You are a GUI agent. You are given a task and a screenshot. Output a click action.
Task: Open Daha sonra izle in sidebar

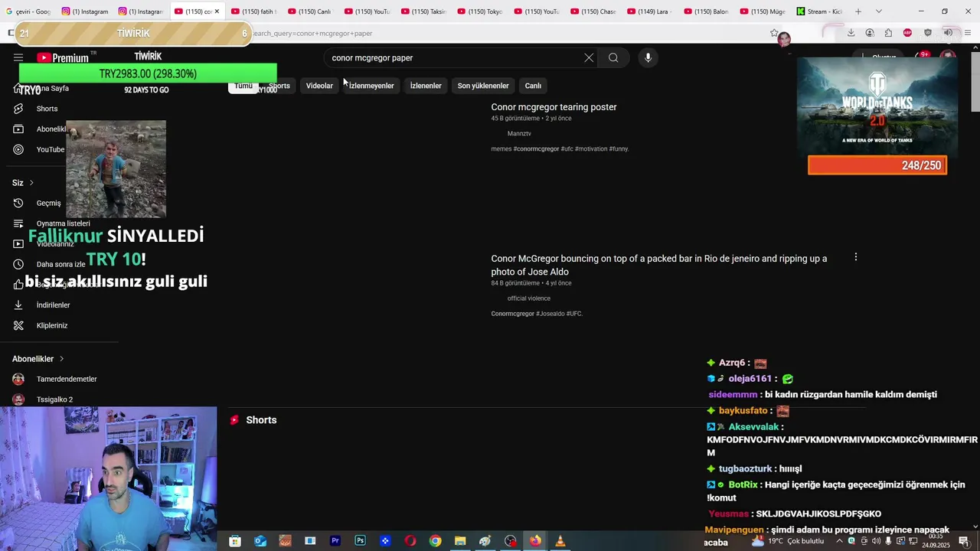click(x=60, y=264)
